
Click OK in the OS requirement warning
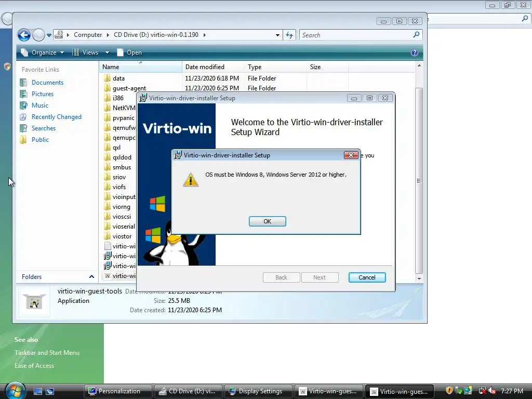coord(268,221)
